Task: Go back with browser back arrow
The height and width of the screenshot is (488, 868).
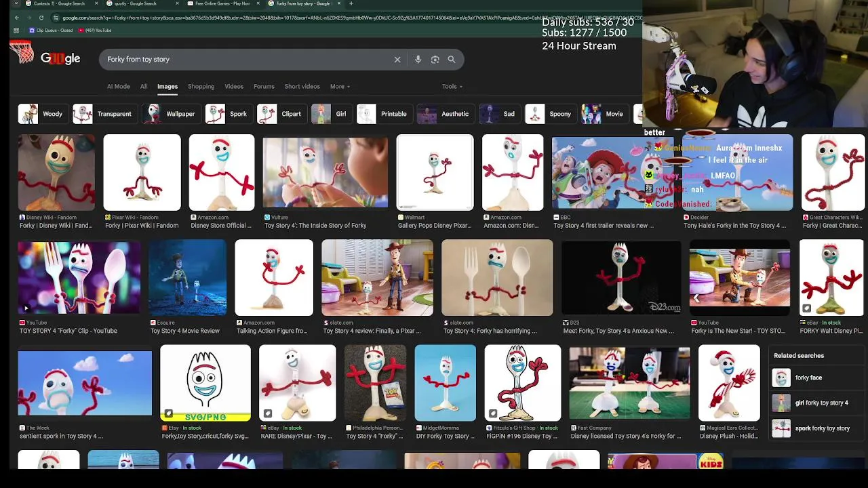Action: coord(17,18)
